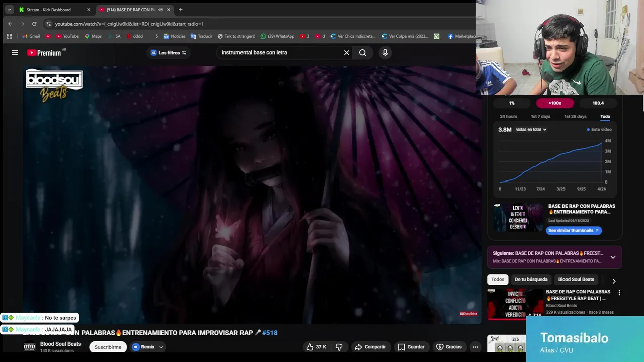Go to YouTube Premium home logo
The image size is (644, 362).
44,53
